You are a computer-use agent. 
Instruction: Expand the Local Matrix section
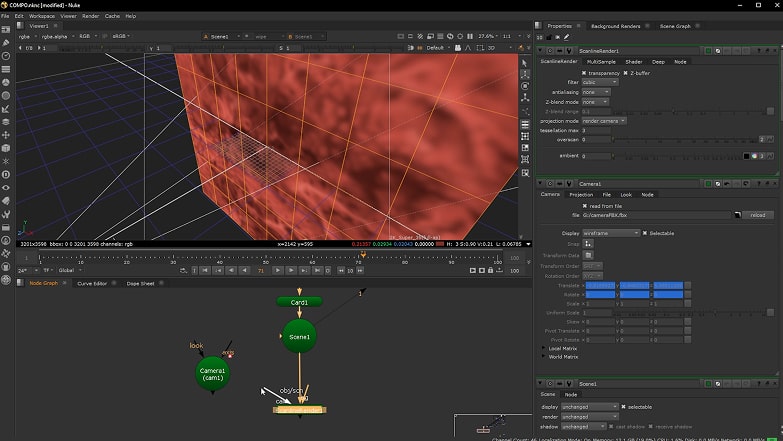(544, 348)
